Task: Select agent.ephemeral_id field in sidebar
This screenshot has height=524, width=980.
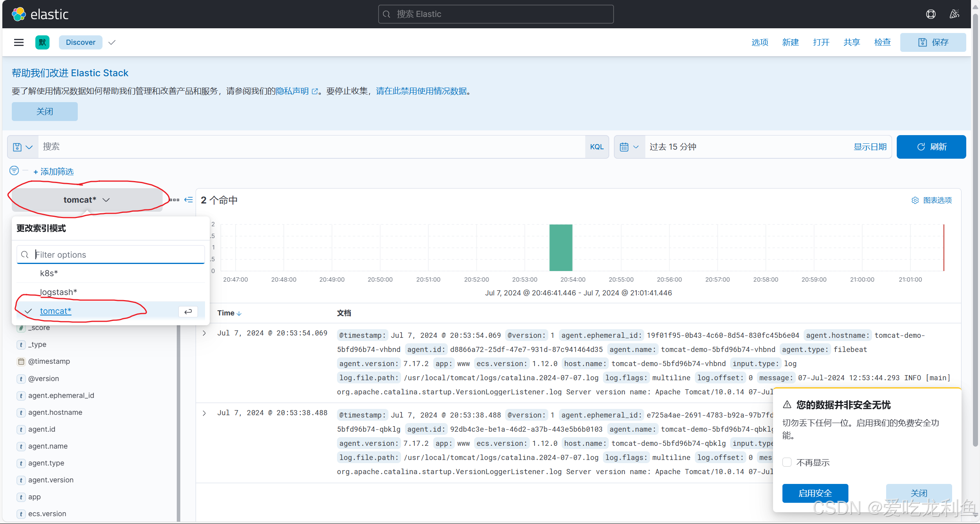Action: (61, 396)
